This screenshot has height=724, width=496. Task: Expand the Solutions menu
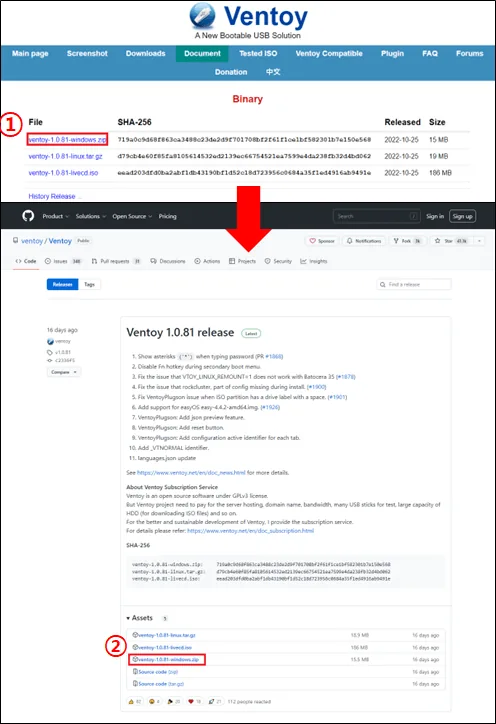point(91,216)
